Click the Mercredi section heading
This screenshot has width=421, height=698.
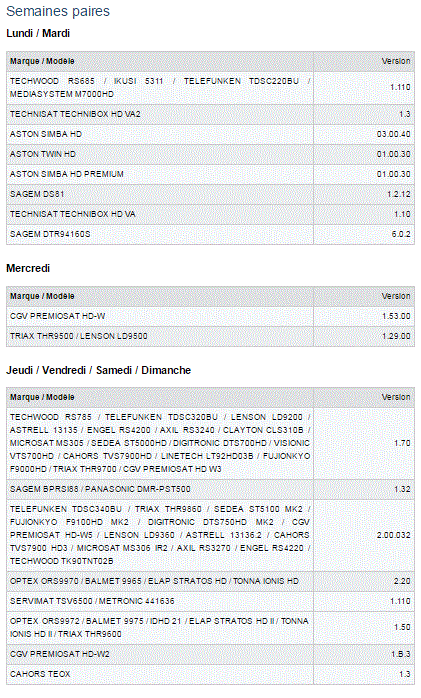tap(28, 268)
